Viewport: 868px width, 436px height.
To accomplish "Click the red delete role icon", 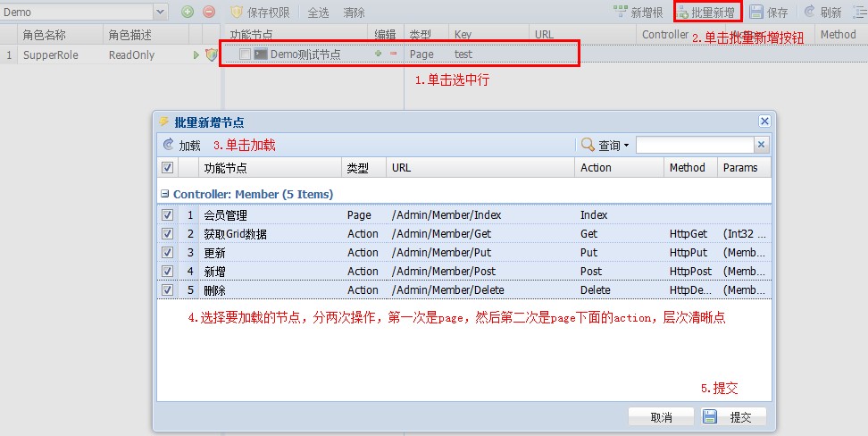I will click(x=209, y=12).
